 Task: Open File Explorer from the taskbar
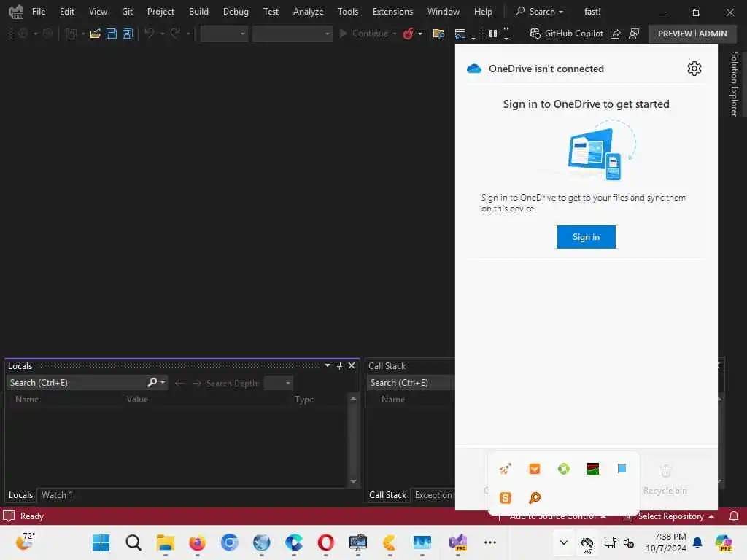(166, 542)
